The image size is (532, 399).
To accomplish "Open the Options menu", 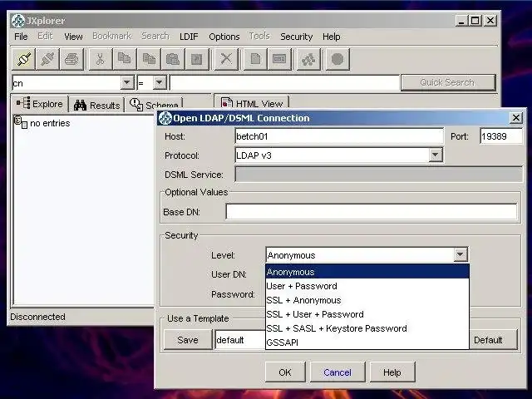I will coord(224,37).
